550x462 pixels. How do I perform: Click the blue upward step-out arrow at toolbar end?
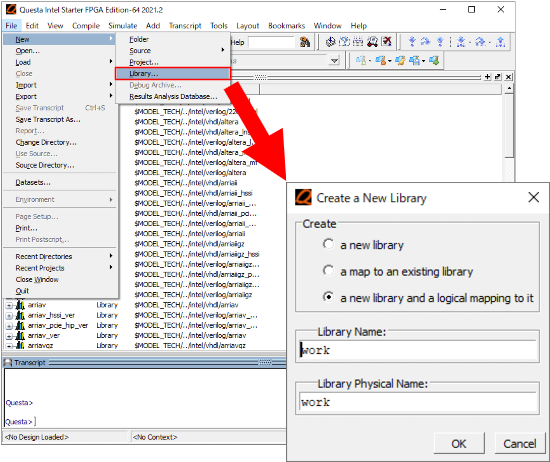click(501, 42)
